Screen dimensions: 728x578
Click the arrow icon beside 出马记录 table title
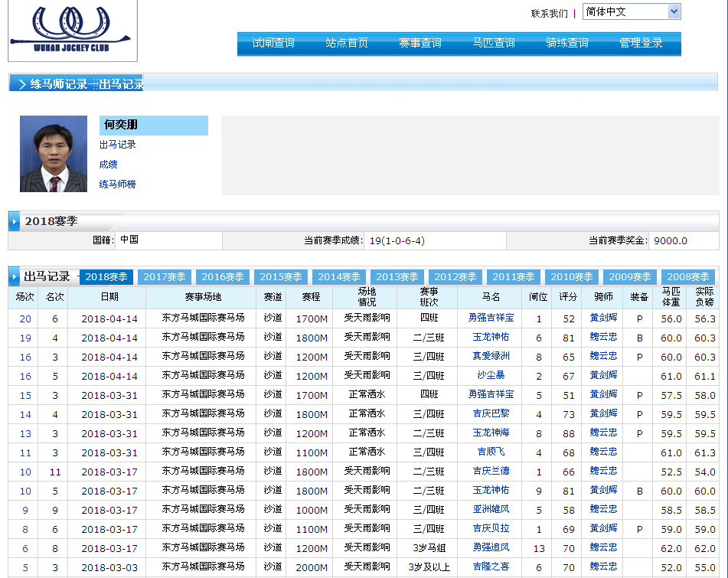[15, 277]
